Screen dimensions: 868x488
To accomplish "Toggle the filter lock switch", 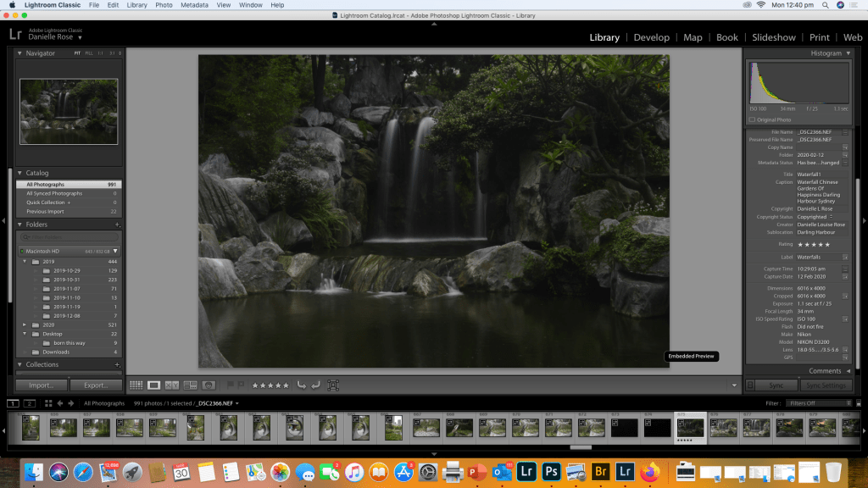I will coord(860,403).
